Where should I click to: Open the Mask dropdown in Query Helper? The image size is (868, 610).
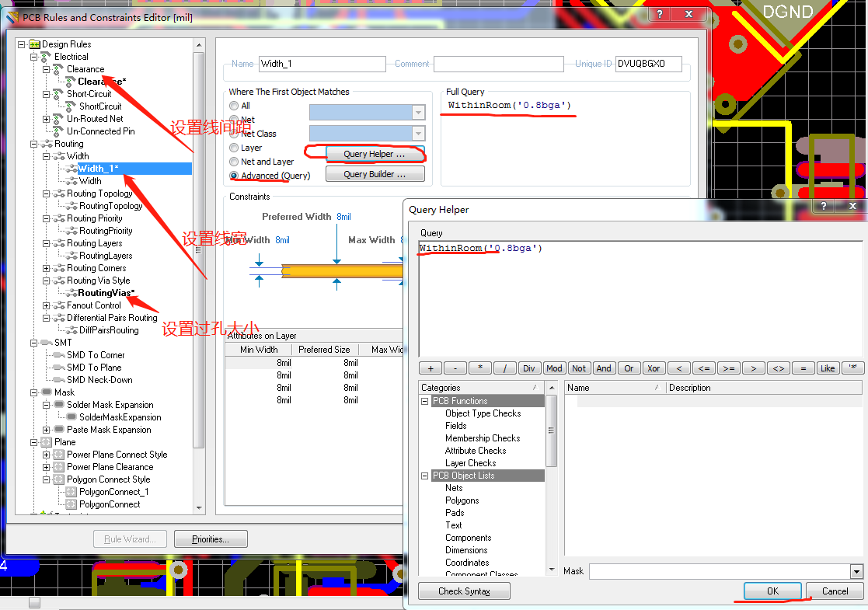pos(856,571)
